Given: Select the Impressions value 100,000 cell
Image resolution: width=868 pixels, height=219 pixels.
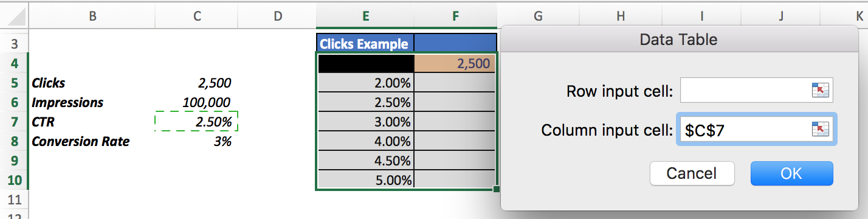Looking at the screenshot, I should pos(197,102).
